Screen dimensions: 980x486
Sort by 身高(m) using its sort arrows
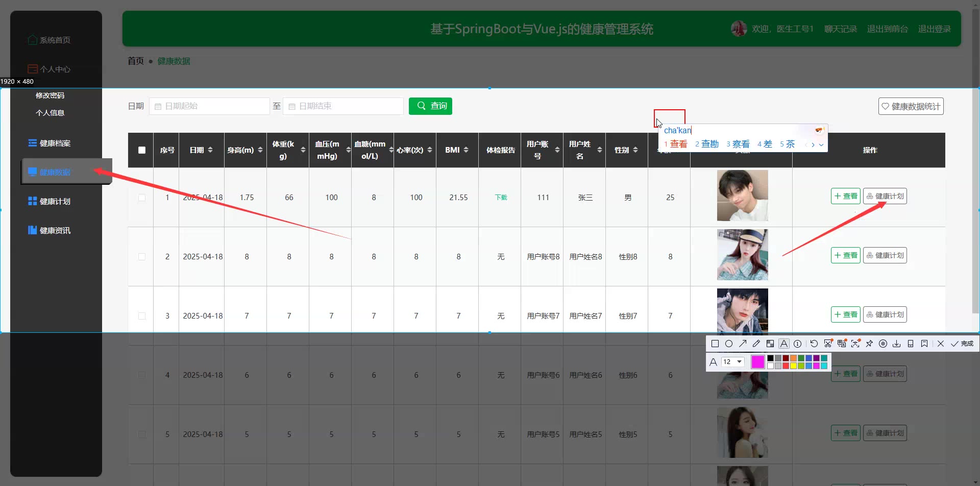pos(260,150)
